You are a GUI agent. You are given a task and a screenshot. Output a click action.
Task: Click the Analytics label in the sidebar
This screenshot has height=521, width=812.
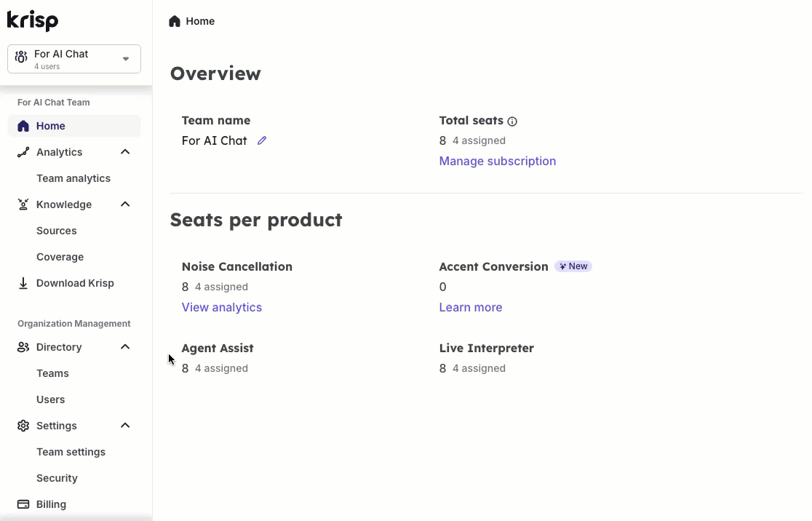pyautogui.click(x=59, y=152)
